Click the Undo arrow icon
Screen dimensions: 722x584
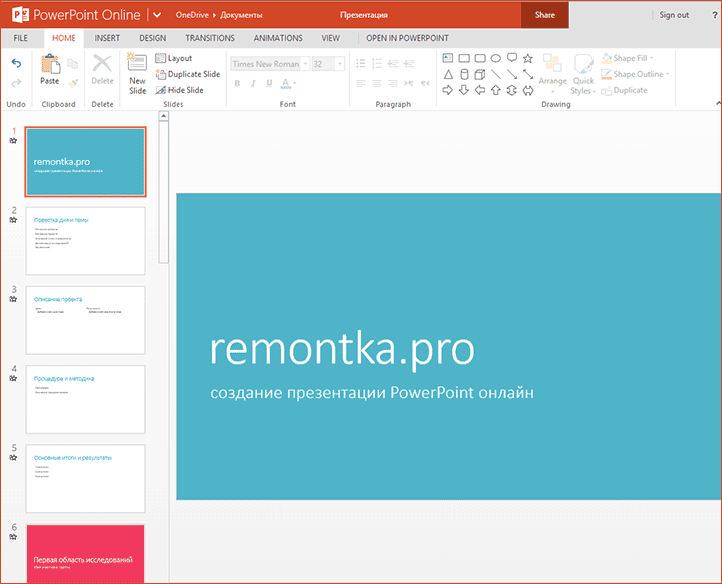tap(16, 64)
